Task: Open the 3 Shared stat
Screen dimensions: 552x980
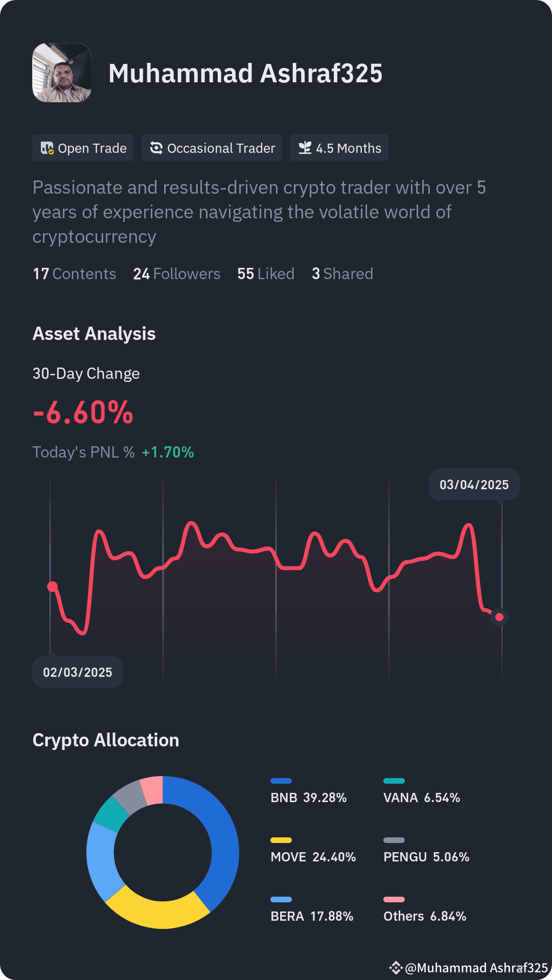Action: click(x=342, y=274)
